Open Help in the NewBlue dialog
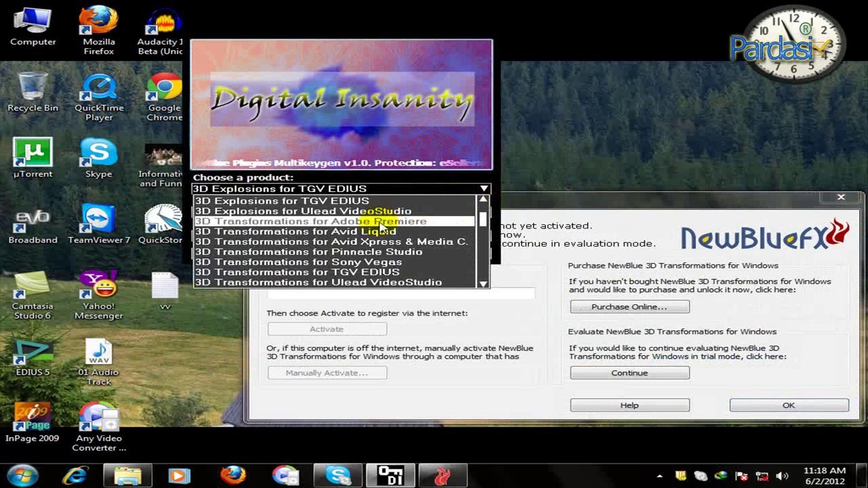The height and width of the screenshot is (488, 868). coord(629,405)
